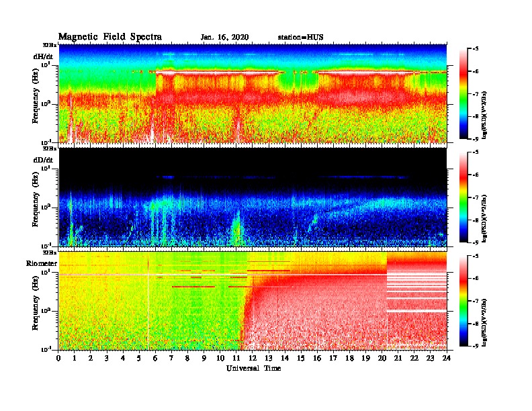Click hour '22' on Universal Time axis

click(414, 358)
